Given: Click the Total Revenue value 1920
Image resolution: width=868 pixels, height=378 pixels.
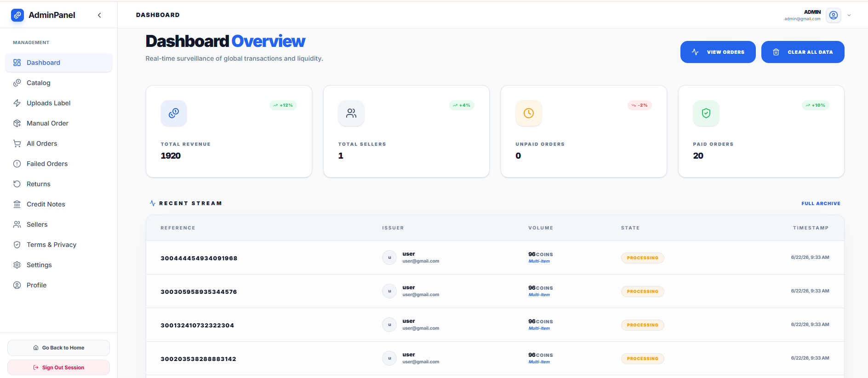Looking at the screenshot, I should (x=171, y=156).
